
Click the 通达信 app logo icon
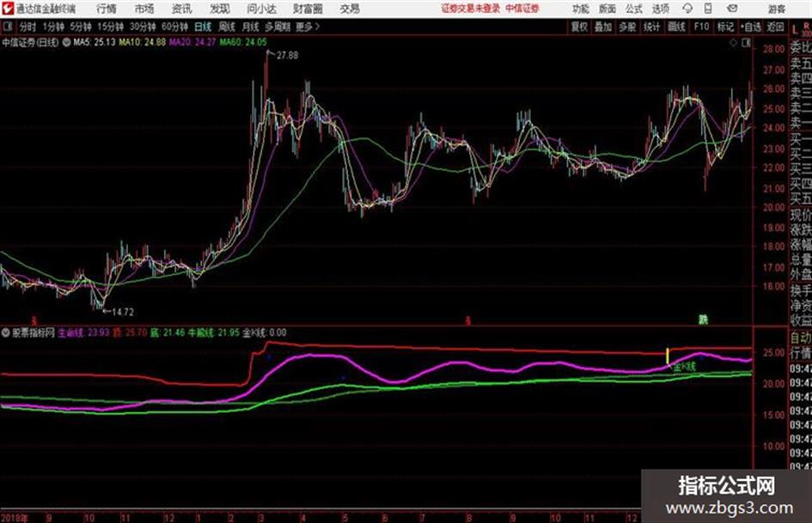tap(8, 9)
